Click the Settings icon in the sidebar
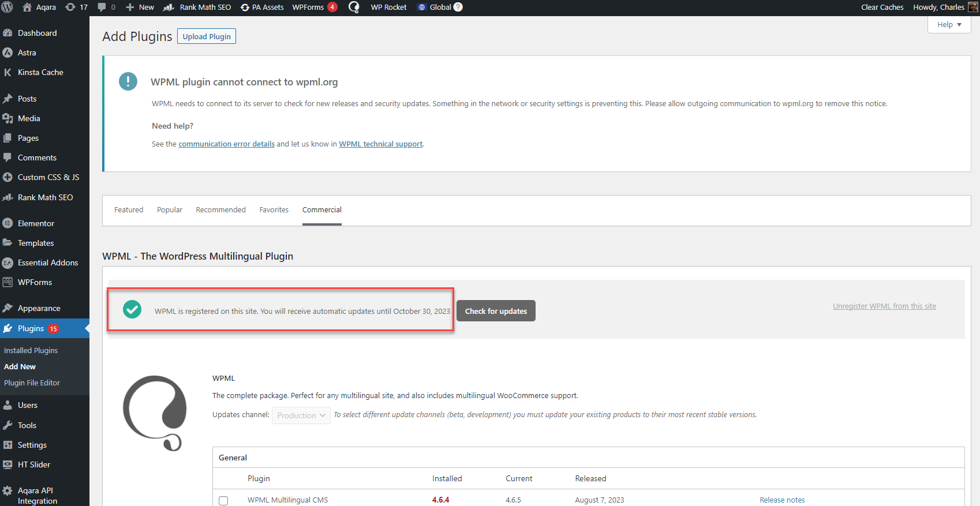Viewport: 980px width, 506px height. pos(8,445)
